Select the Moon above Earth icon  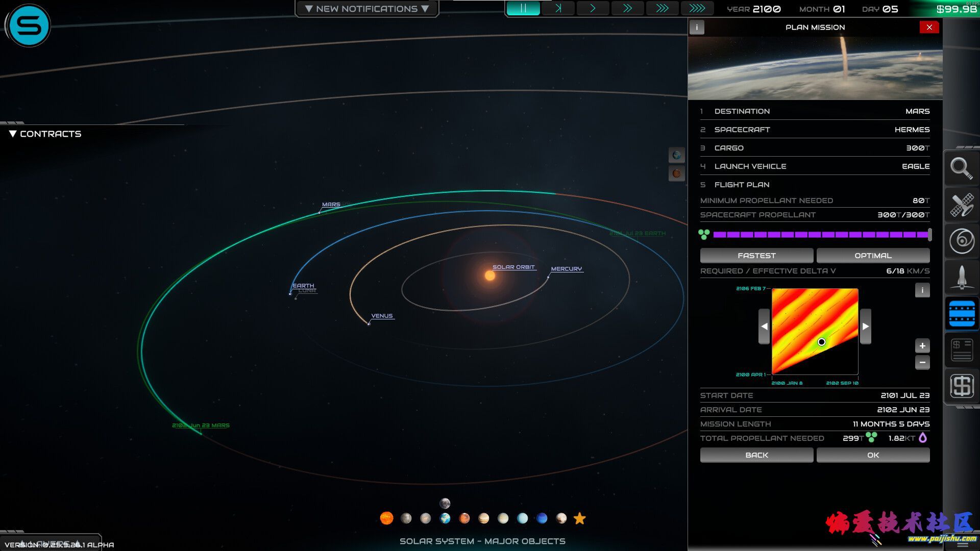[x=445, y=504]
